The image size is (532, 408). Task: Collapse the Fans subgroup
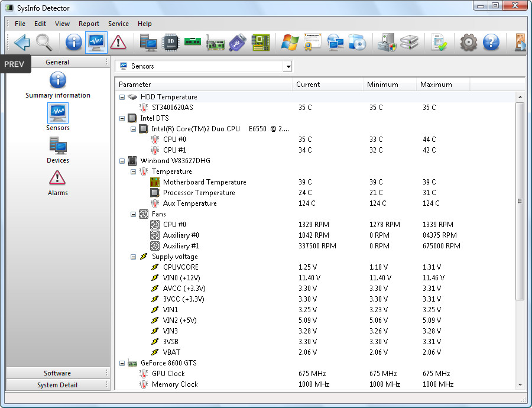134,214
